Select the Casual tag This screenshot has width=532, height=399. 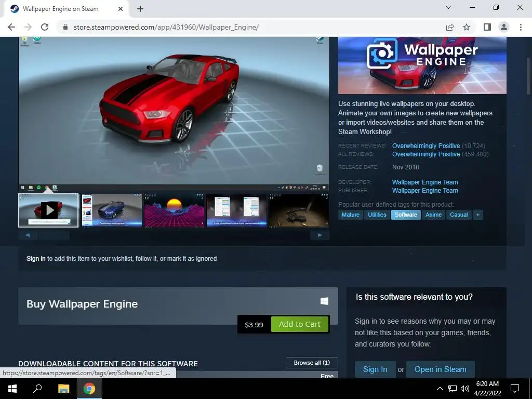tap(459, 215)
